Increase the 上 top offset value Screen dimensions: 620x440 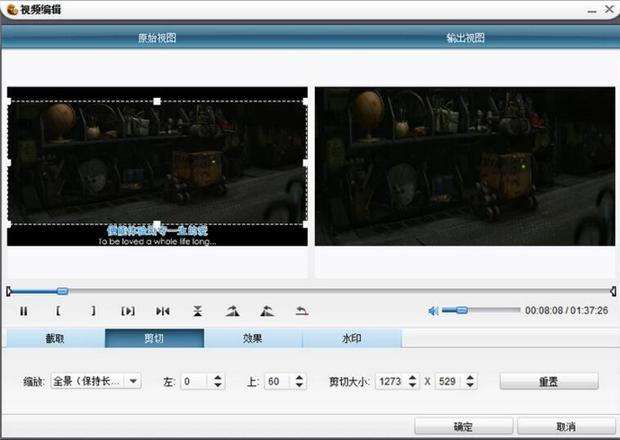pyautogui.click(x=299, y=378)
